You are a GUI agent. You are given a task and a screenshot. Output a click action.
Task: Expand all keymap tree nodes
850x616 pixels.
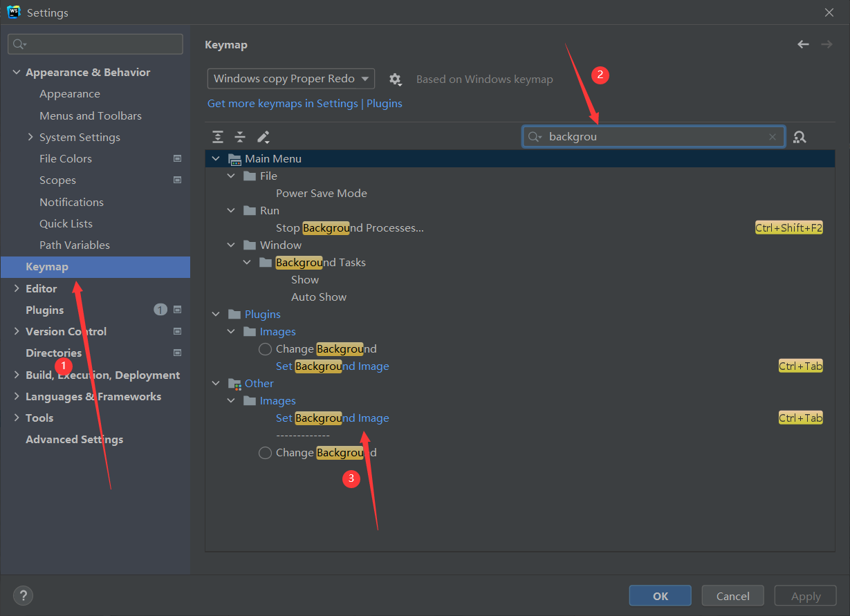218,137
